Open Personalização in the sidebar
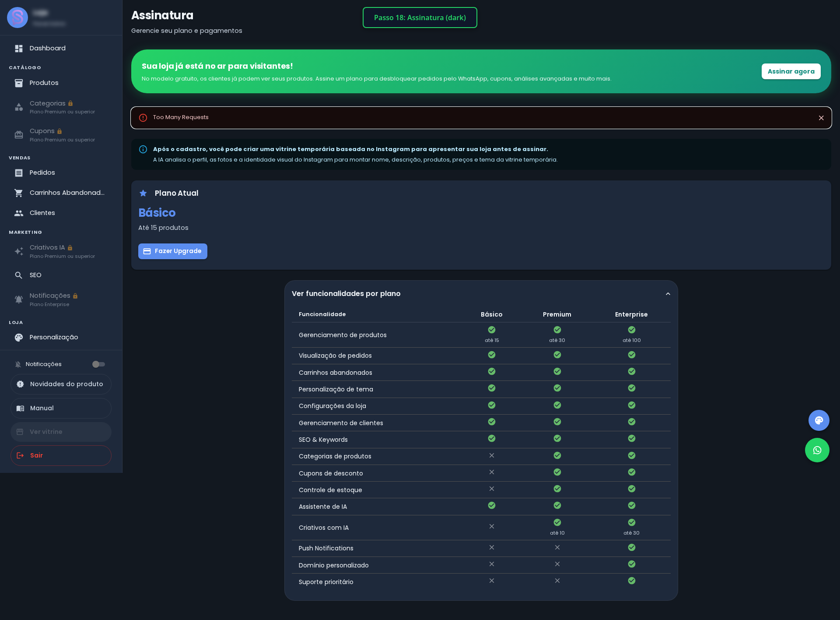 tap(61, 338)
